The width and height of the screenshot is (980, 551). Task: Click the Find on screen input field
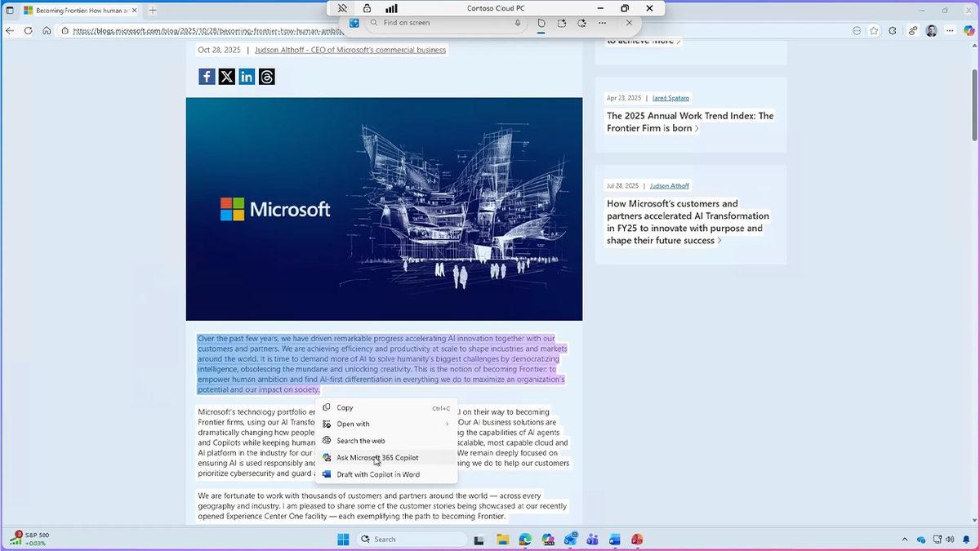(441, 23)
